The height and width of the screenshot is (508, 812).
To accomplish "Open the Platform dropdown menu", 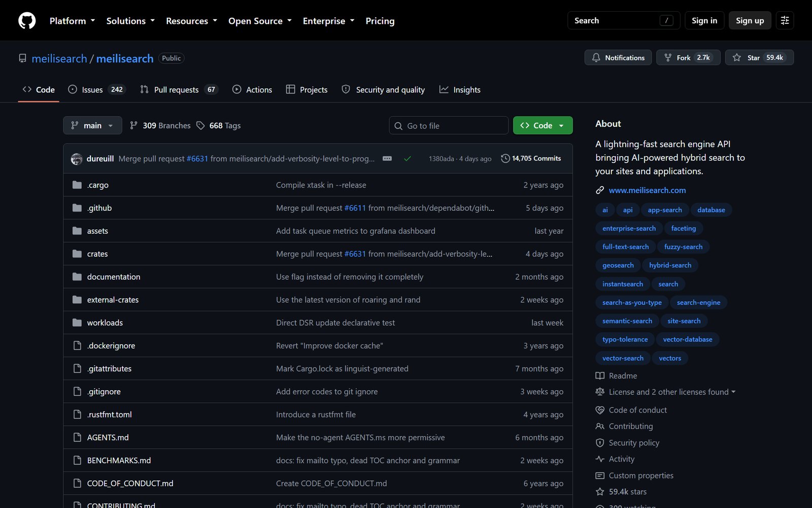I will (x=72, y=21).
